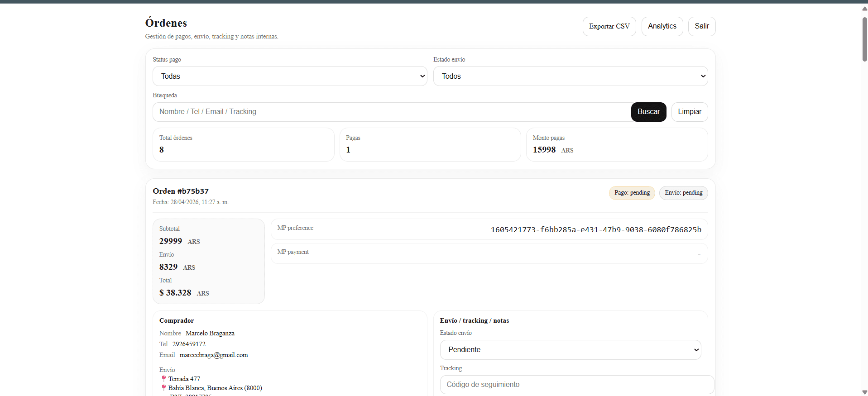Open the Pendiente shipping status dropdown
Image resolution: width=868 pixels, height=396 pixels.
pyautogui.click(x=571, y=350)
